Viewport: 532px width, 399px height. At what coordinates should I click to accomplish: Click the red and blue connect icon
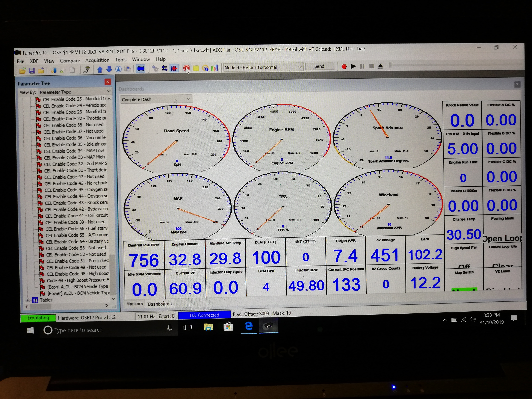coord(174,68)
